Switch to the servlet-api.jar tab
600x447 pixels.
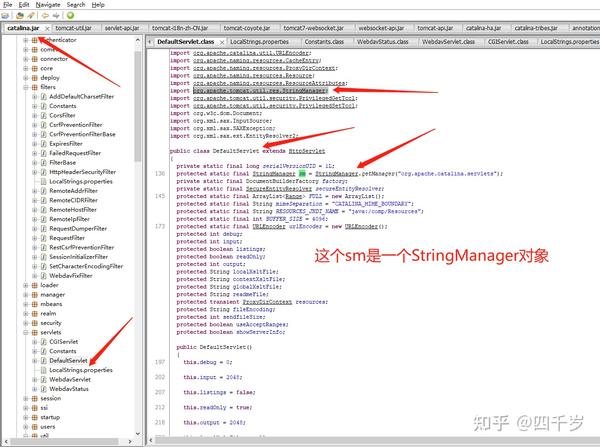[122, 28]
